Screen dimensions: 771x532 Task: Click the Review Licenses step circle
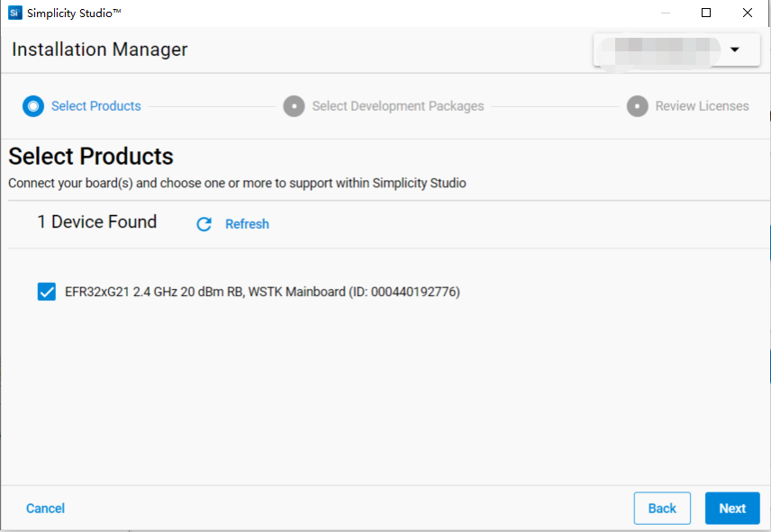click(637, 106)
